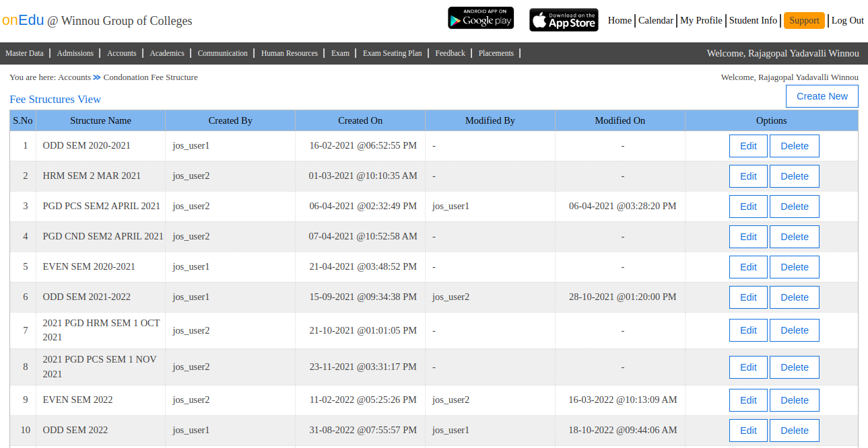Edit the ODD SEM 2020-2021 structure
Image resolution: width=868 pixels, height=448 pixels.
coord(748,146)
